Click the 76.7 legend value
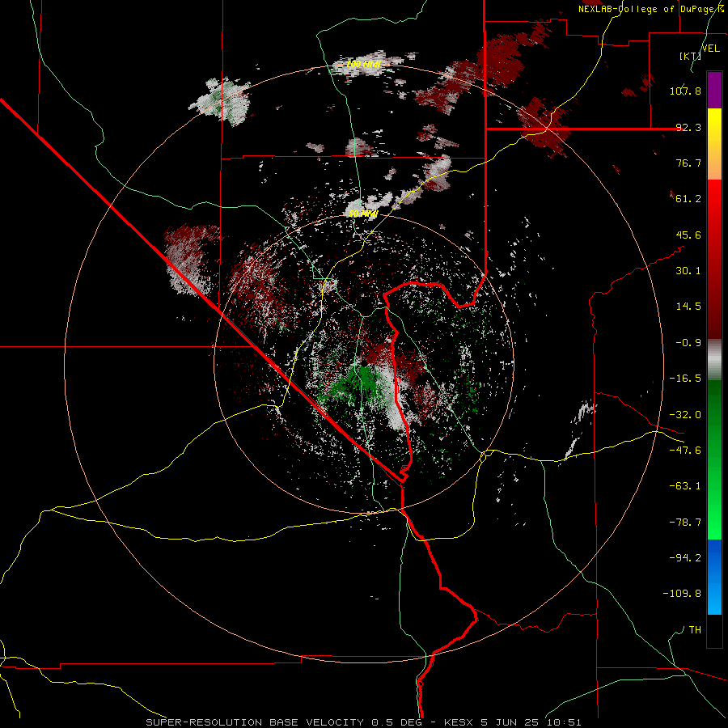The image size is (728, 728). (688, 163)
